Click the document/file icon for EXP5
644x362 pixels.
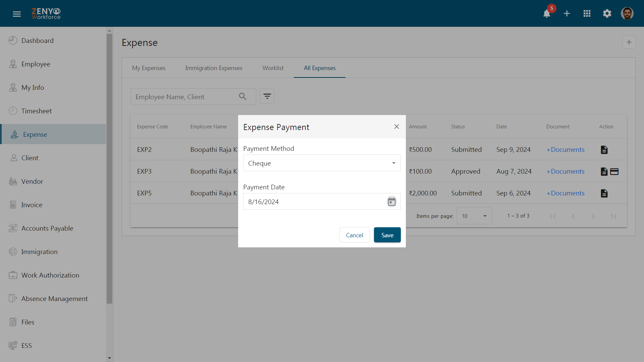coord(604,193)
